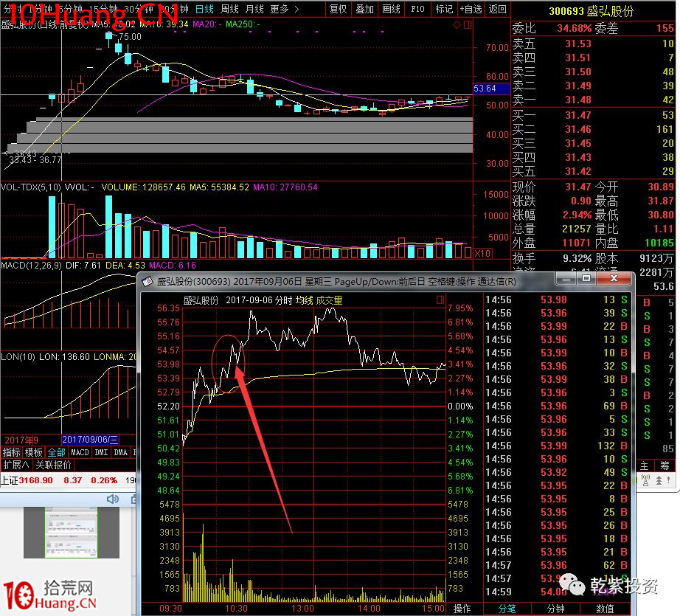Click the diamond icon above main chart

tap(457, 25)
